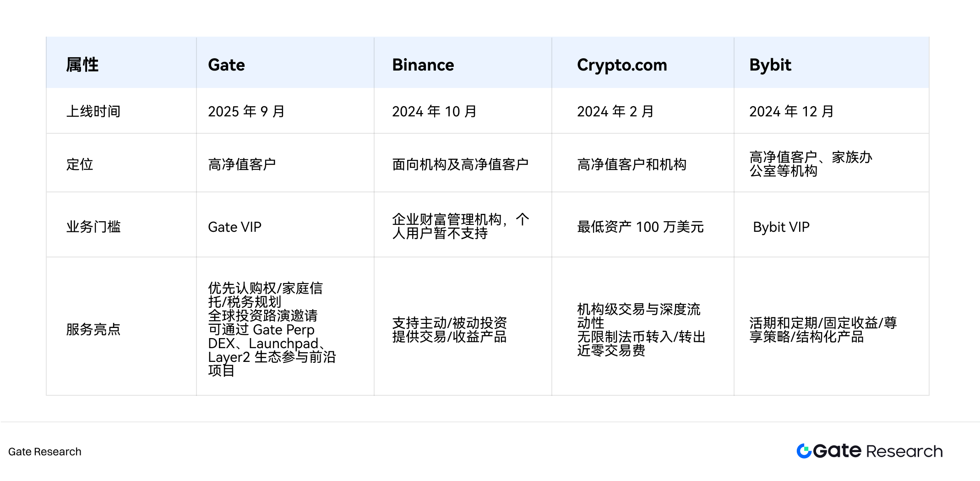
Task: Click the 2024 年 10 月 cell
Action: pos(435,111)
